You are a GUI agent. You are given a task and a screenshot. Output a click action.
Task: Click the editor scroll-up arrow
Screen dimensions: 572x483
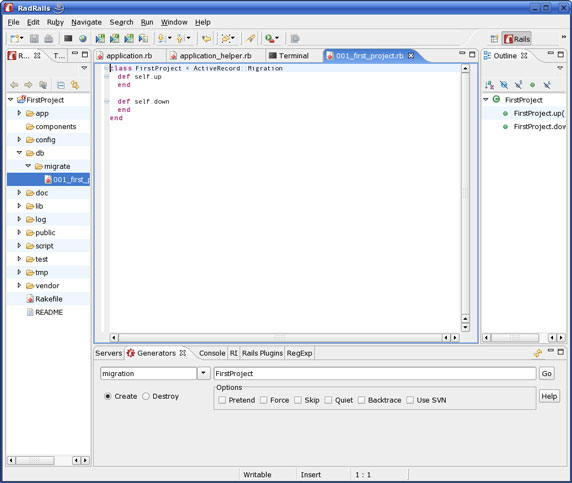[465, 69]
